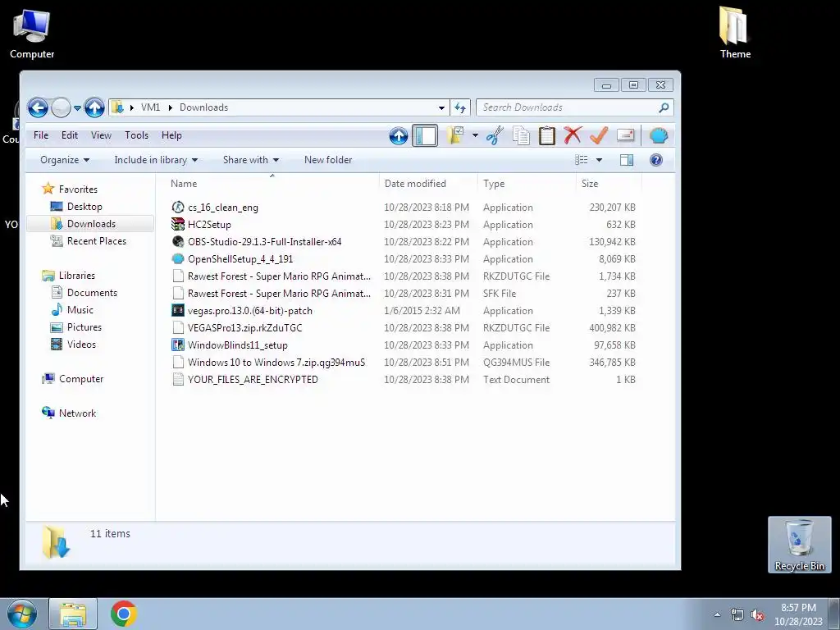The width and height of the screenshot is (840, 630).
Task: Open the Tools menu
Action: [137, 135]
